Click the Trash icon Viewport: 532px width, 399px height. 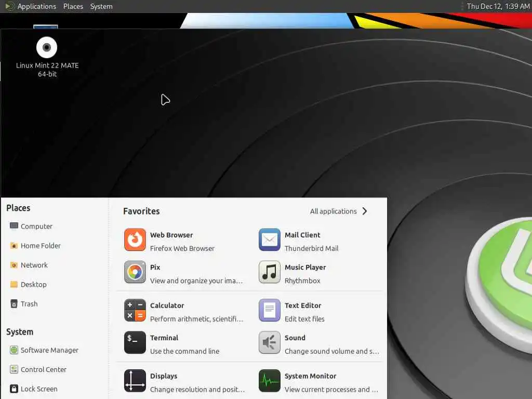pyautogui.click(x=14, y=303)
